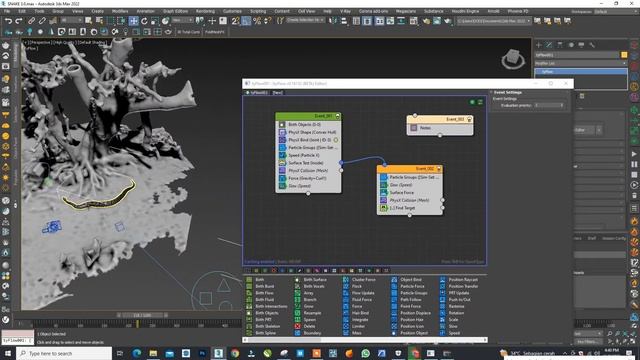Click the Play Animation button

pyautogui.click(x=634, y=154)
